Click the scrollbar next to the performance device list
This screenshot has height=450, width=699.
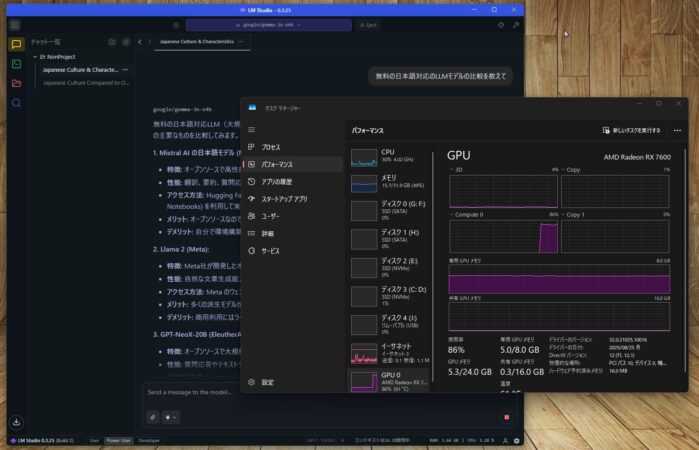pos(432,268)
